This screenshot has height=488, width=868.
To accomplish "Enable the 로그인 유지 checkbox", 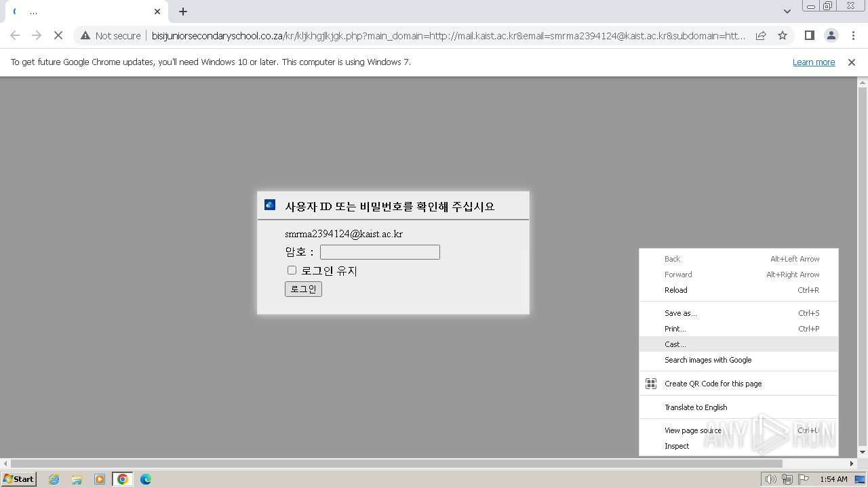I will [x=292, y=270].
